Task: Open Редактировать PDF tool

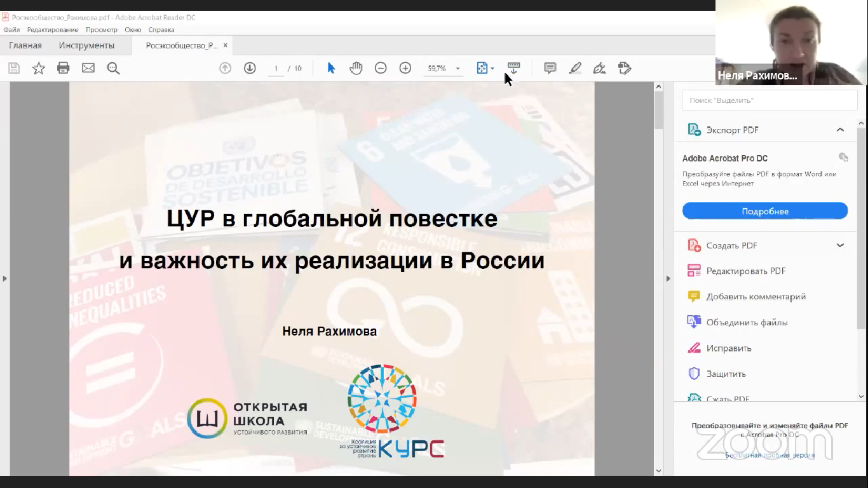Action: point(746,271)
